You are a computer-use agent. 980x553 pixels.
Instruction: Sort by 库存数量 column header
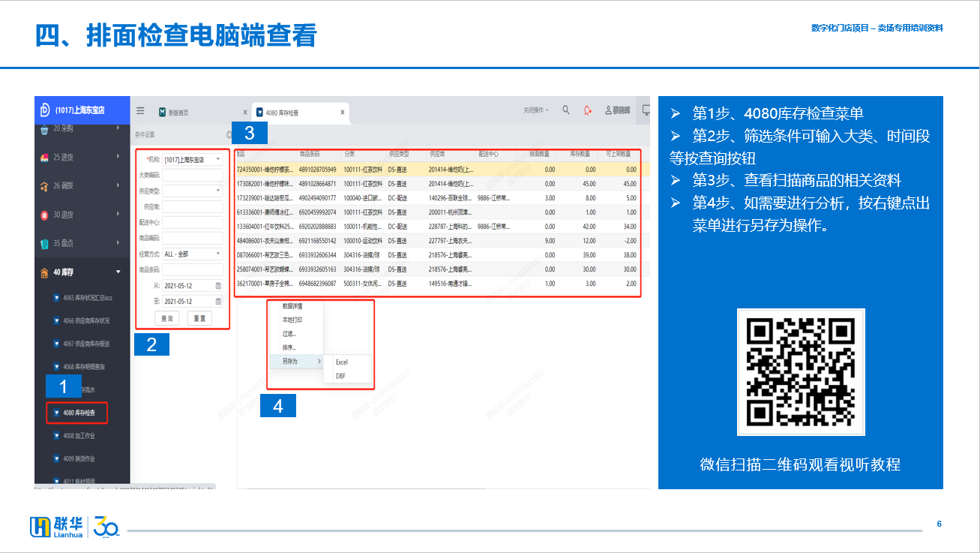tap(580, 154)
